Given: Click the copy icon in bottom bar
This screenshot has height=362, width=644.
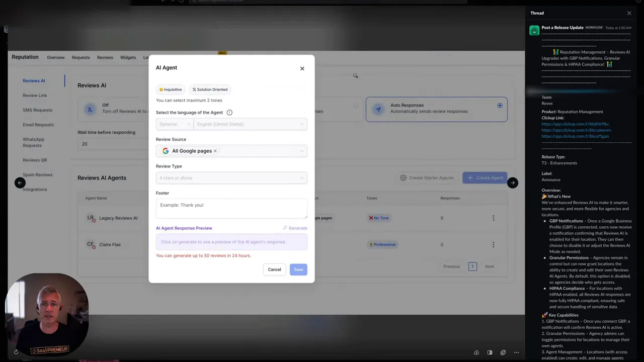Looking at the screenshot, I should [503, 352].
